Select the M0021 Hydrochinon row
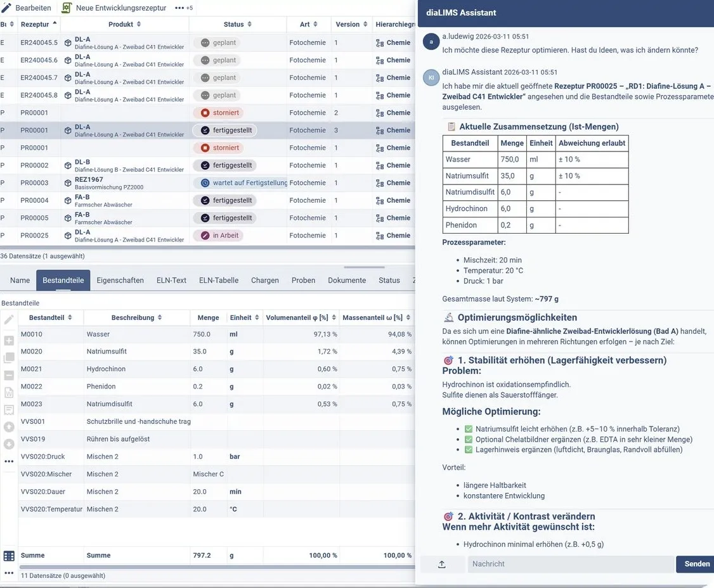 [216, 369]
